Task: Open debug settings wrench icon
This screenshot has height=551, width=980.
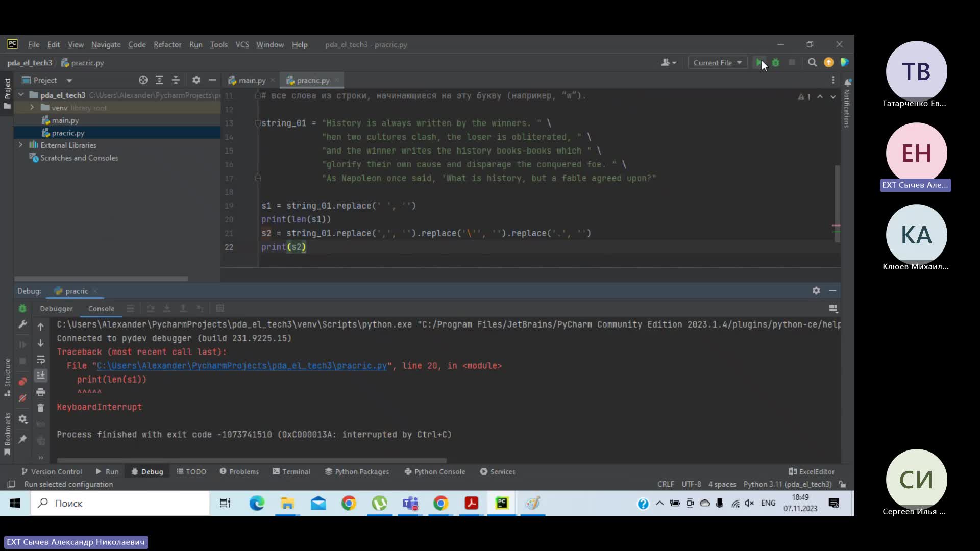Action: pos(22,324)
